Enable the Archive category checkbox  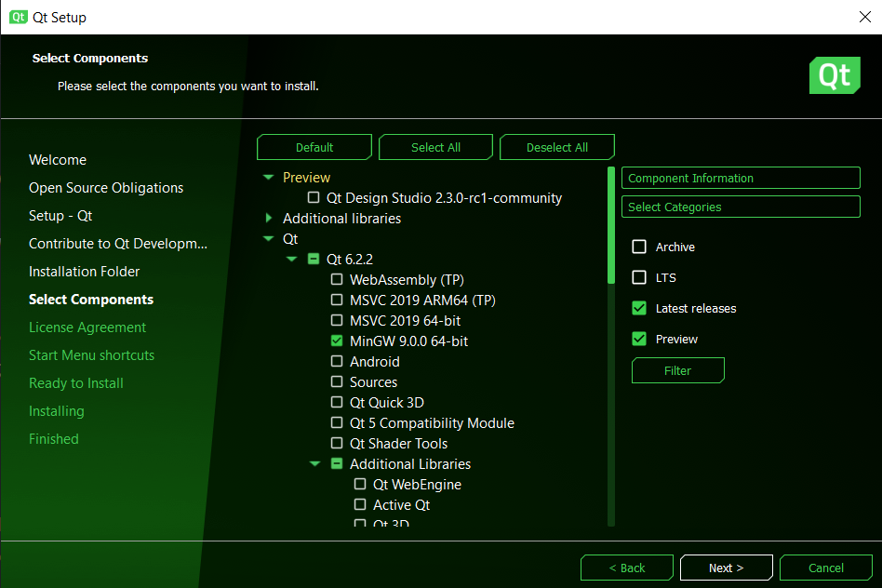tap(639, 247)
